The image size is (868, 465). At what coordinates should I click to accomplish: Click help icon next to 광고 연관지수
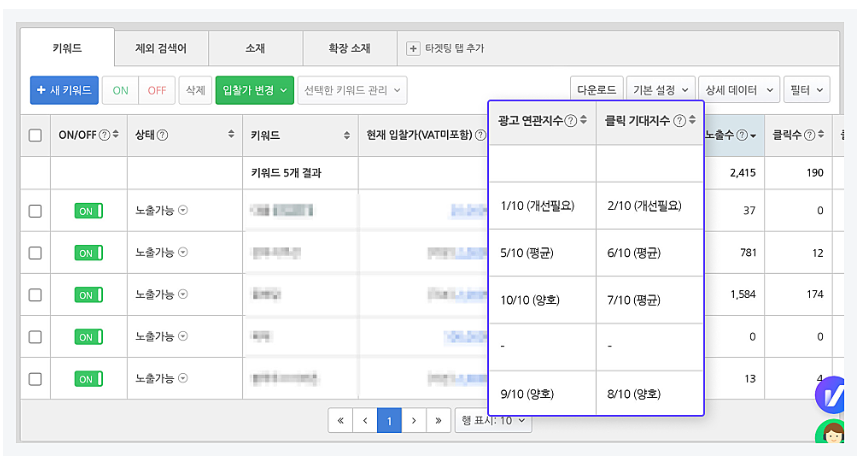571,121
